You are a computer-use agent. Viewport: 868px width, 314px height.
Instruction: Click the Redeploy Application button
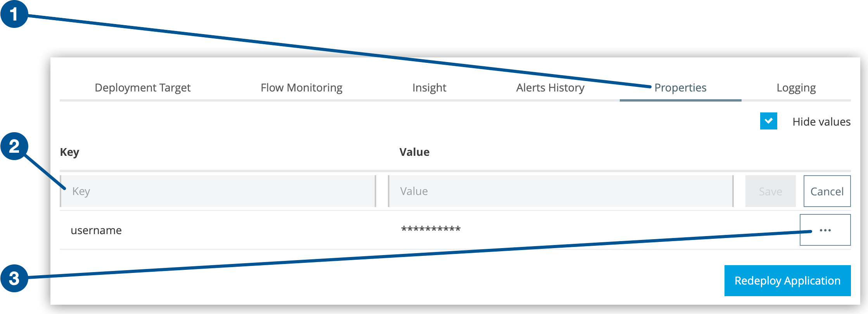coord(787,281)
